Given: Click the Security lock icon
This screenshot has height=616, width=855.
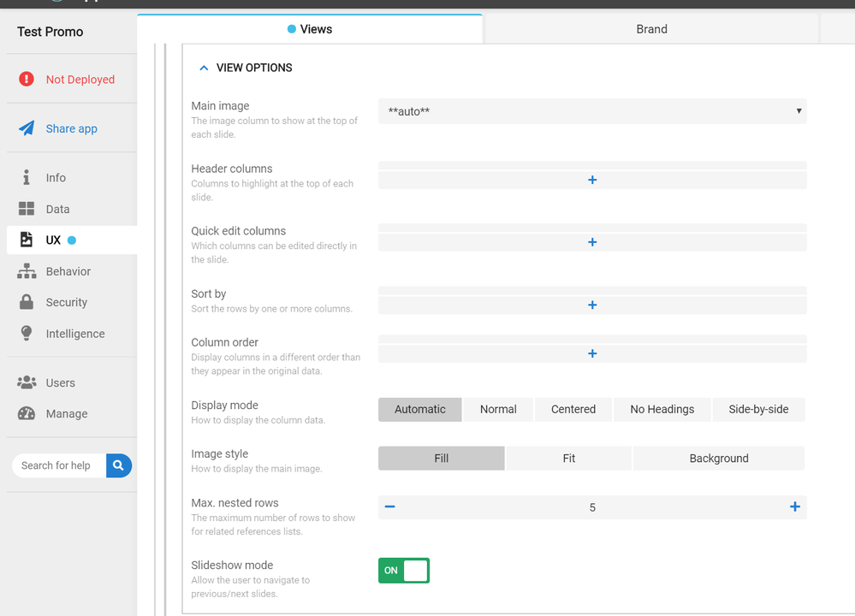Looking at the screenshot, I should 27,302.
